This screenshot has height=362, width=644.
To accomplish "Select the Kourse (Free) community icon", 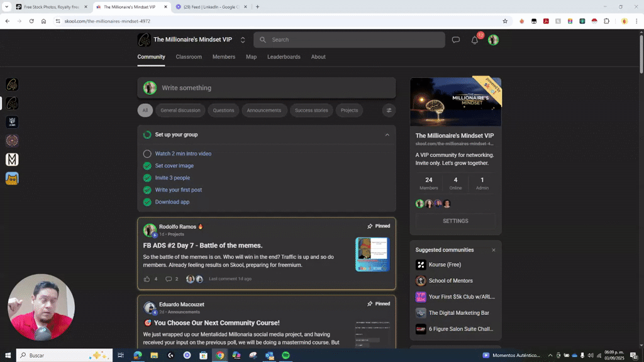I will (x=421, y=265).
